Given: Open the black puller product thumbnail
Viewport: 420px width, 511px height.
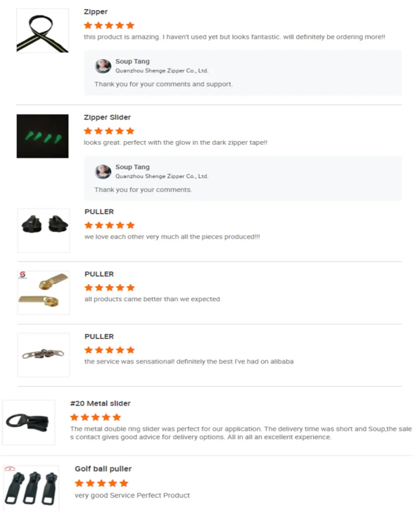Looking at the screenshot, I should 43,231.
